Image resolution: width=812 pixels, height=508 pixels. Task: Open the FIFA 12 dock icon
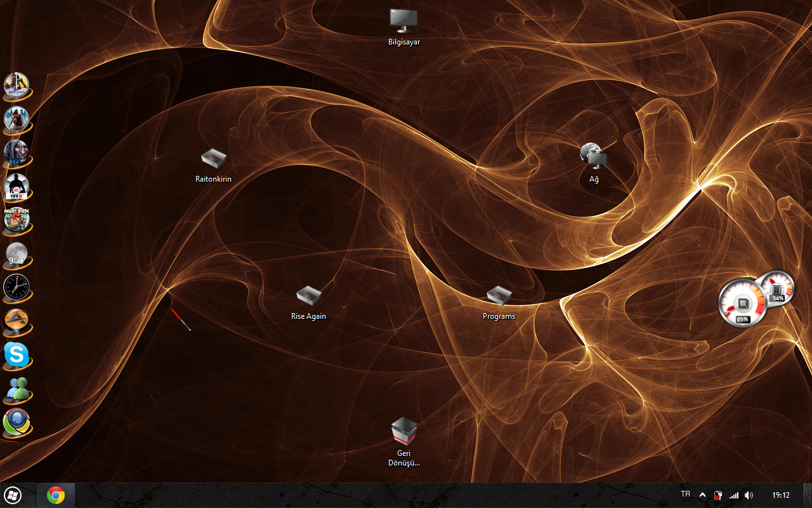pyautogui.click(x=16, y=186)
